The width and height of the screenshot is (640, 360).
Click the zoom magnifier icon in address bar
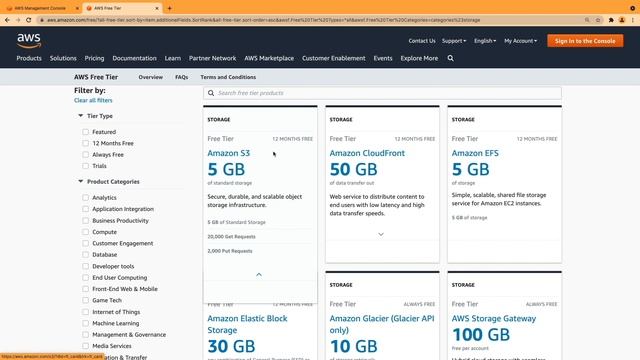point(587,20)
